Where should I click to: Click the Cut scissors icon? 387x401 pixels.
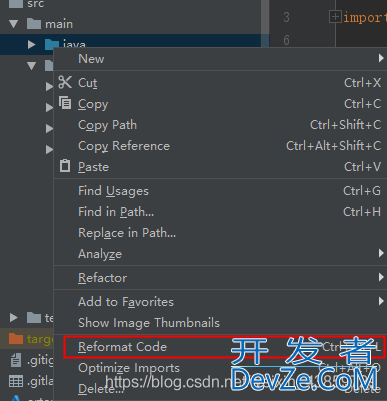[65, 82]
